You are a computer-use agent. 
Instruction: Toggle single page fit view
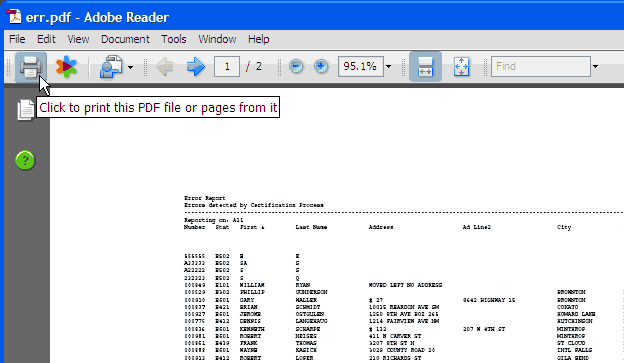461,66
